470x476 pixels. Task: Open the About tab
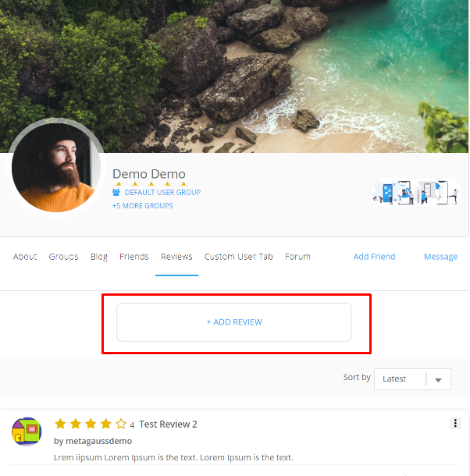(x=25, y=257)
